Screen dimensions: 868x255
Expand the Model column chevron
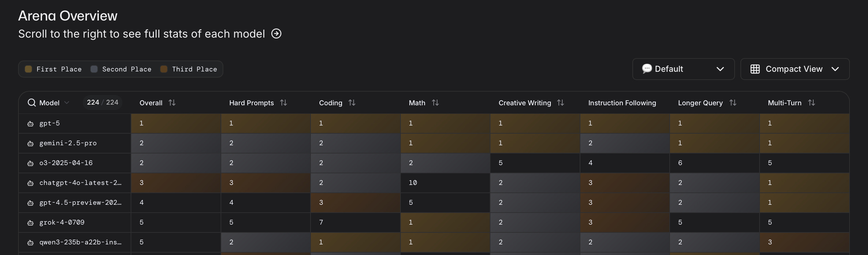pos(67,103)
